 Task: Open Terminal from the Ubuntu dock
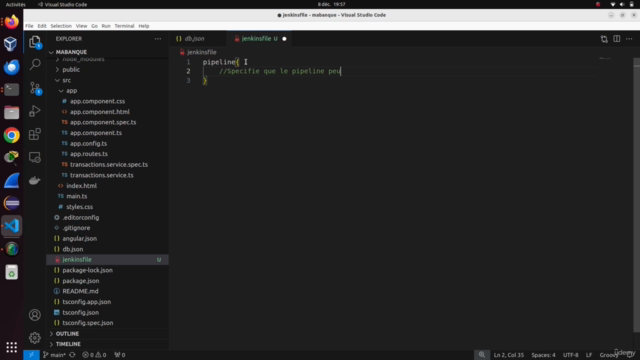click(x=11, y=89)
